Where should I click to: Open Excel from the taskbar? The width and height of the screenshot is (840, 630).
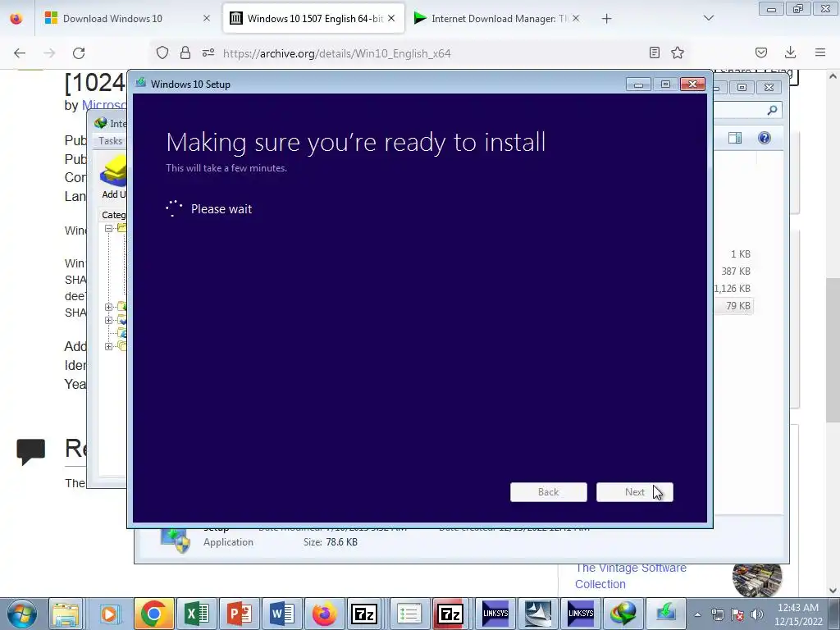[x=197, y=614]
